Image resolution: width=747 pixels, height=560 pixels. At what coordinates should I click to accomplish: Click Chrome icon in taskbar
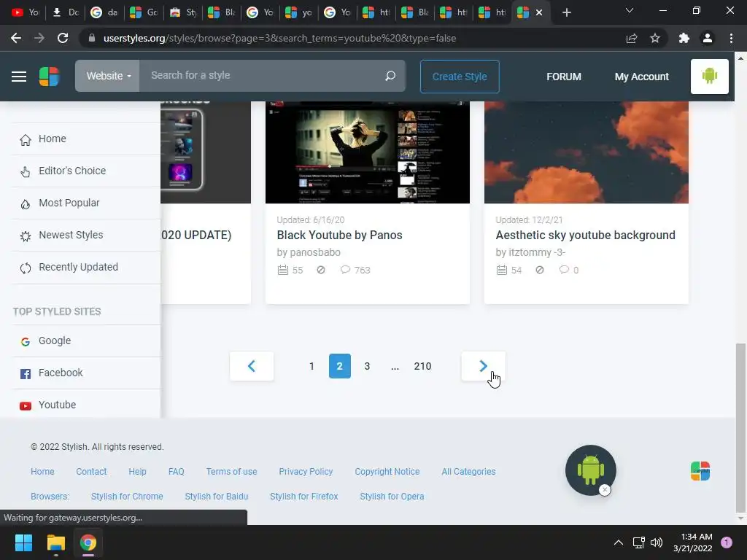click(88, 542)
